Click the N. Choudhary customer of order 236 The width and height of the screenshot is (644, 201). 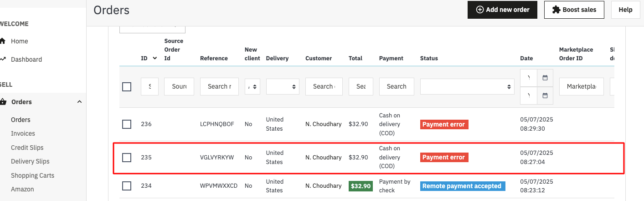(x=324, y=124)
